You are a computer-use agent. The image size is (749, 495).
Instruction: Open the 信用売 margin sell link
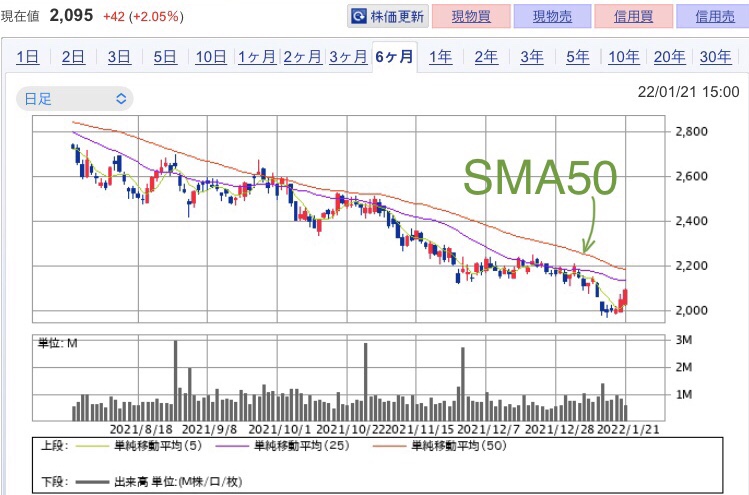tap(715, 17)
